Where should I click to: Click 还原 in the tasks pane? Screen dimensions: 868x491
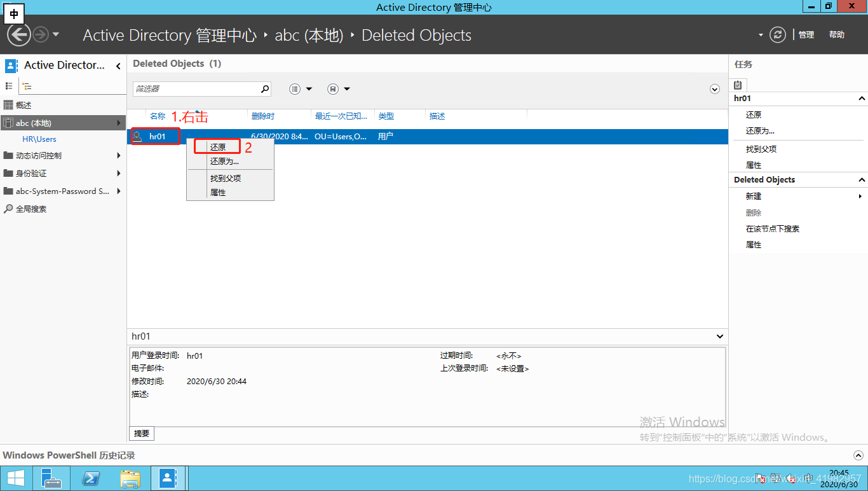coord(754,115)
